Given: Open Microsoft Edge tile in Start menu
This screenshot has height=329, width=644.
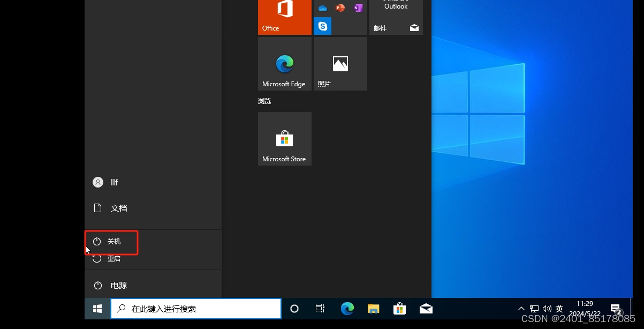Looking at the screenshot, I should (285, 64).
